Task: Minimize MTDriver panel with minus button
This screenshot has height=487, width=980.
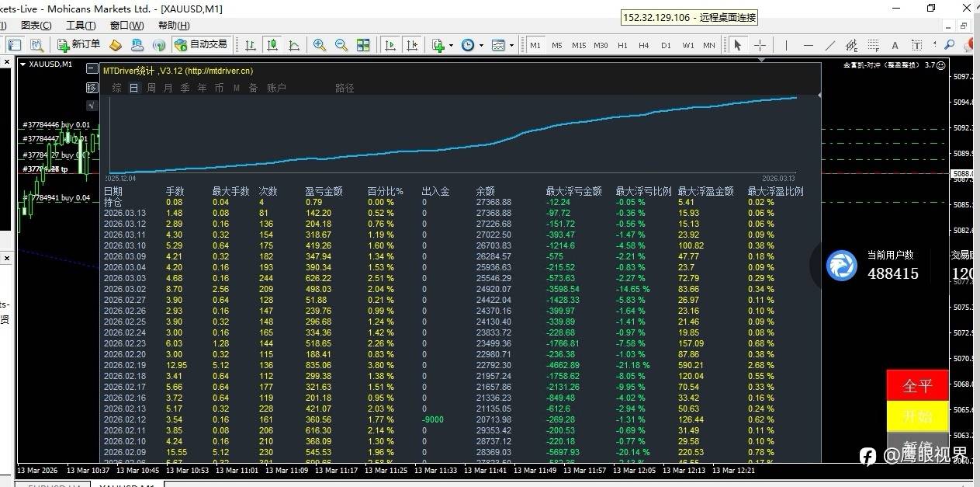Action: [92, 70]
